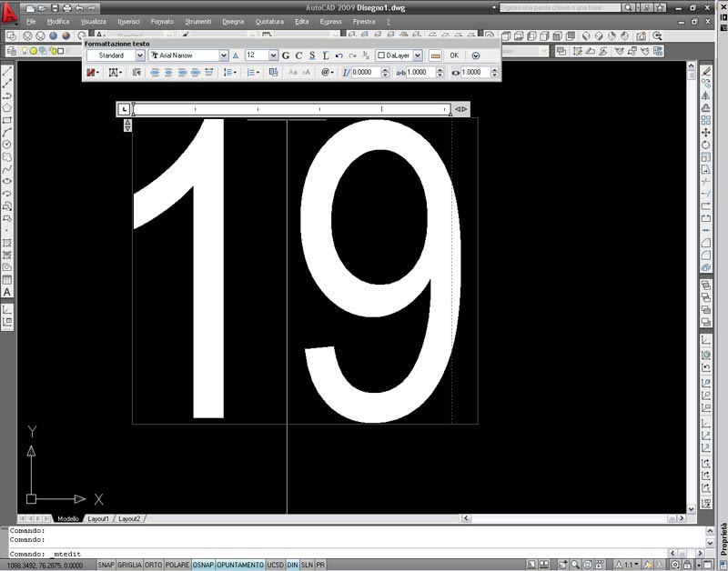Toggle SNAP mode in status bar
Image resolution: width=728 pixels, height=571 pixels.
106,565
